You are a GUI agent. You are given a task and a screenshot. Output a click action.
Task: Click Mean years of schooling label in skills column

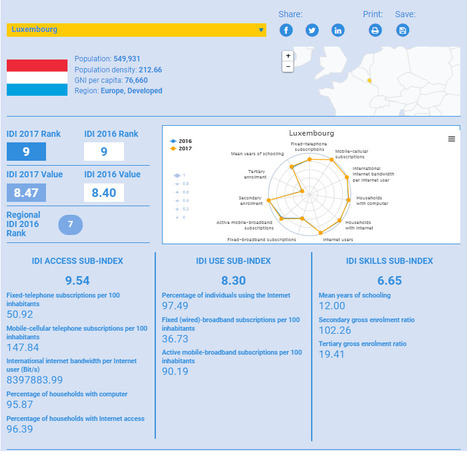tap(355, 295)
